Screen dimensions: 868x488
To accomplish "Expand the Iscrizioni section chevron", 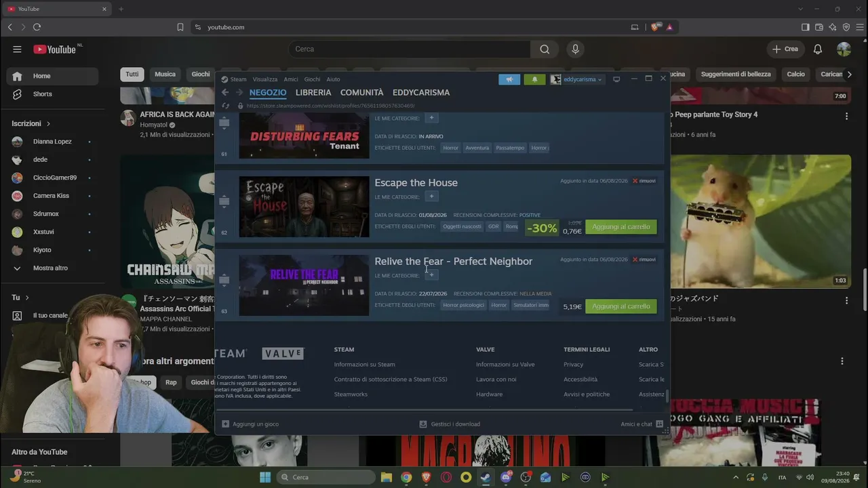I will 49,124.
